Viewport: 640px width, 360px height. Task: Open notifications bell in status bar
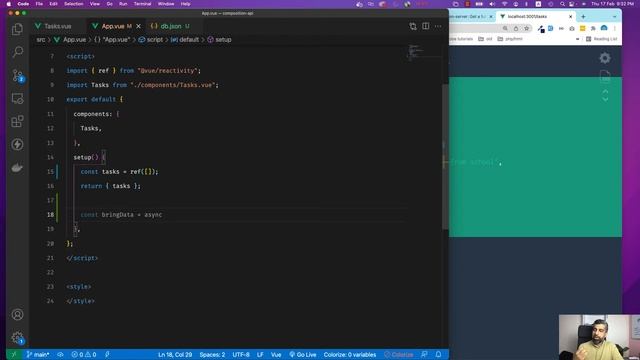pyautogui.click(x=438, y=354)
